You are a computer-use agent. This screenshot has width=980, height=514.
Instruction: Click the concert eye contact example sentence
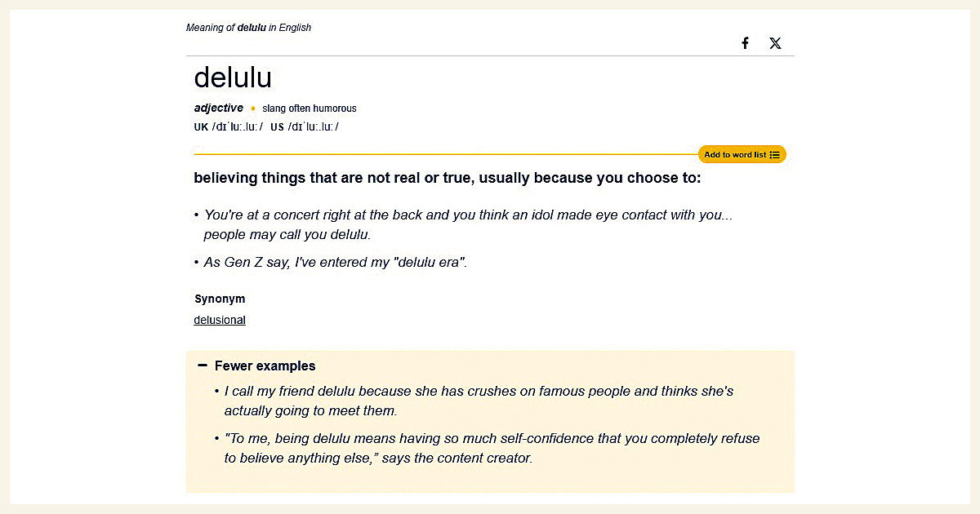[468, 224]
